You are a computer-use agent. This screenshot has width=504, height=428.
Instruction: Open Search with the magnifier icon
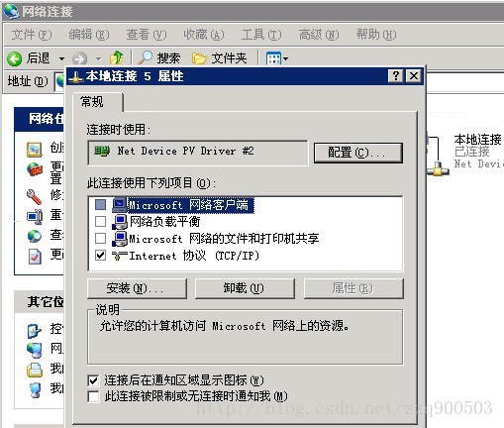[145, 58]
